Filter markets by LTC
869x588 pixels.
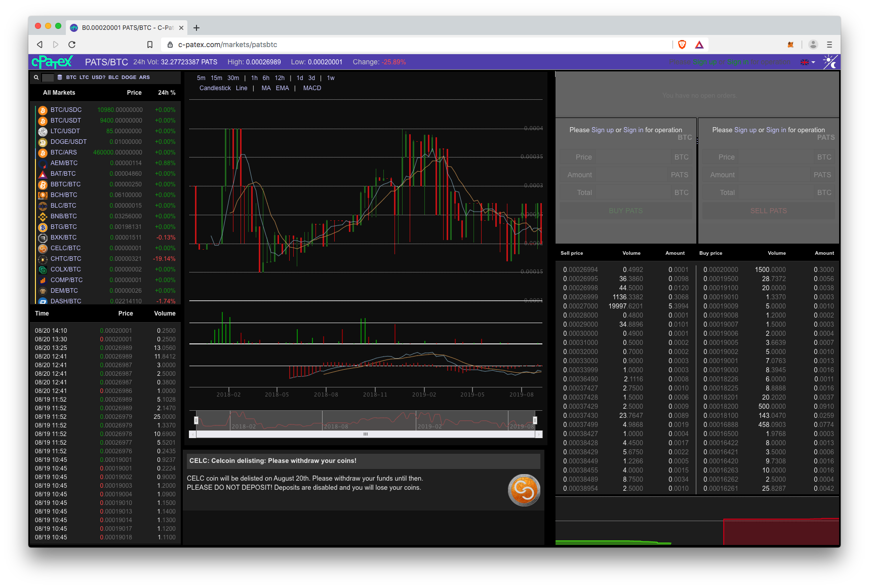(x=84, y=77)
